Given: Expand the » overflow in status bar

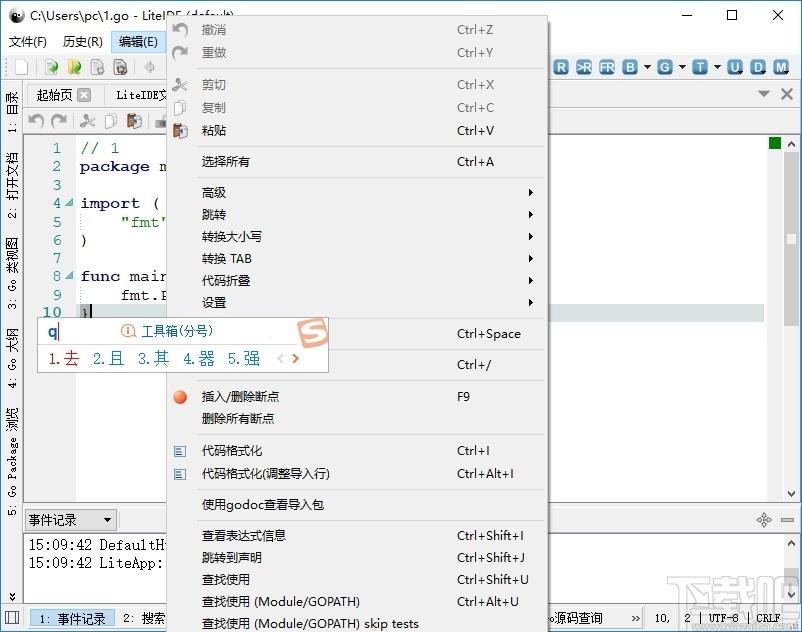Looking at the screenshot, I should coord(635,618).
